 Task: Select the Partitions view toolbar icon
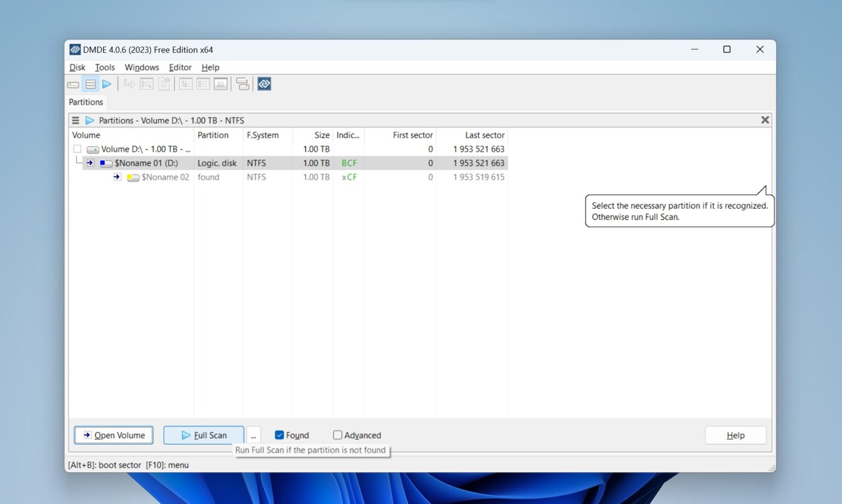tap(90, 84)
